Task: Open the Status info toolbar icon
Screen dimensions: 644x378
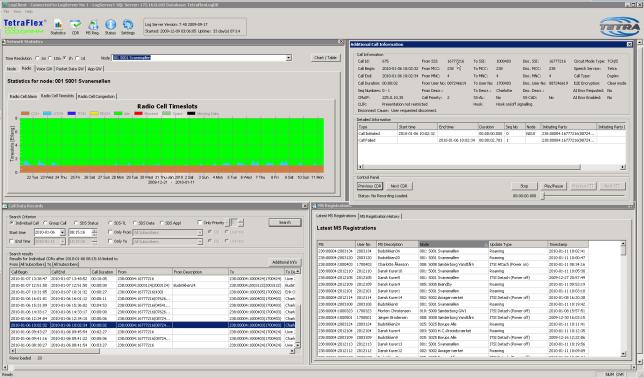Action: (110, 26)
